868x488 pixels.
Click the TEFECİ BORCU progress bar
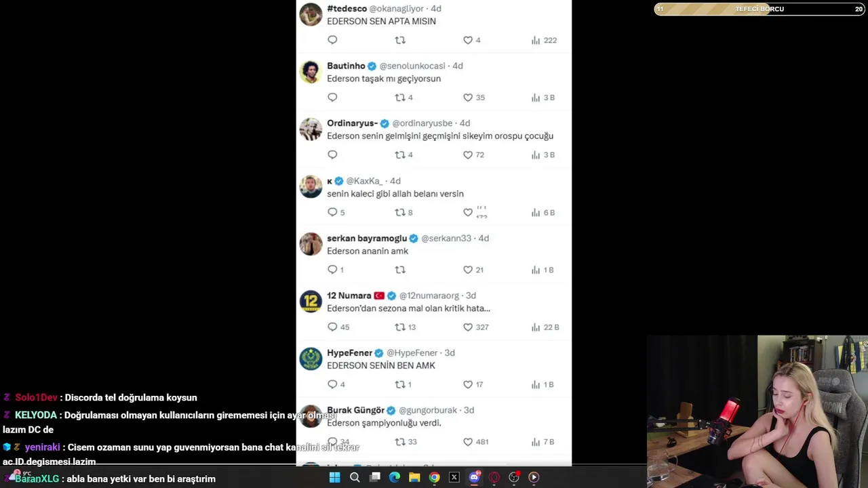[x=759, y=9]
